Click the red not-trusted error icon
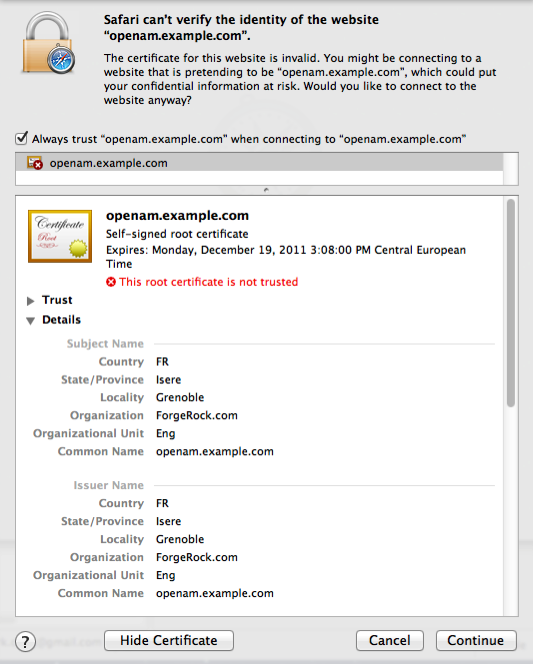This screenshot has width=533, height=664. [x=111, y=282]
